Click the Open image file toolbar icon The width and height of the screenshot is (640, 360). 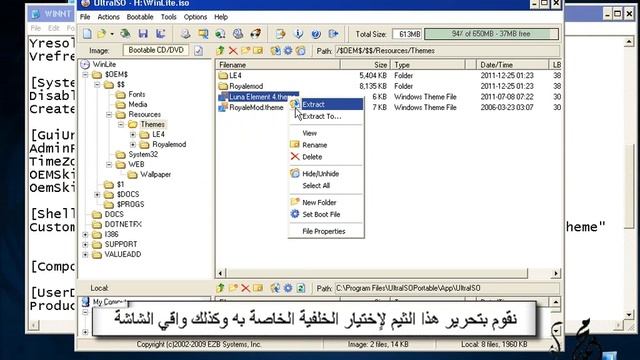click(101, 34)
